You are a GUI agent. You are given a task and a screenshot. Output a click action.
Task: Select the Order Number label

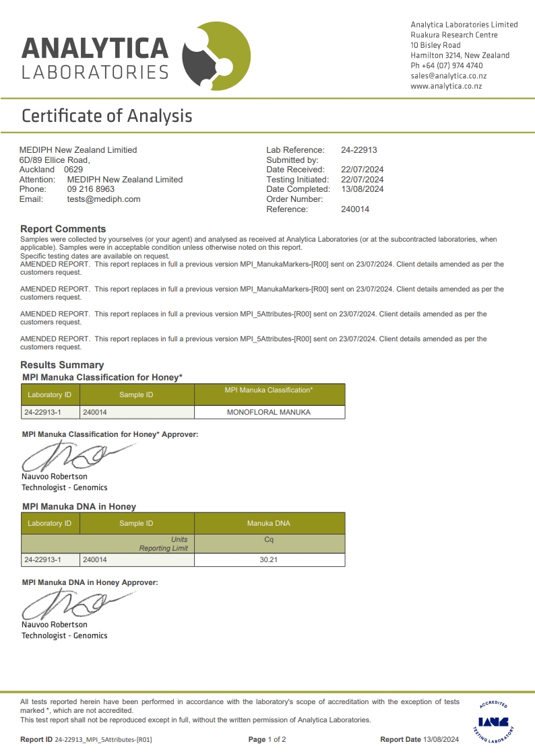click(294, 199)
